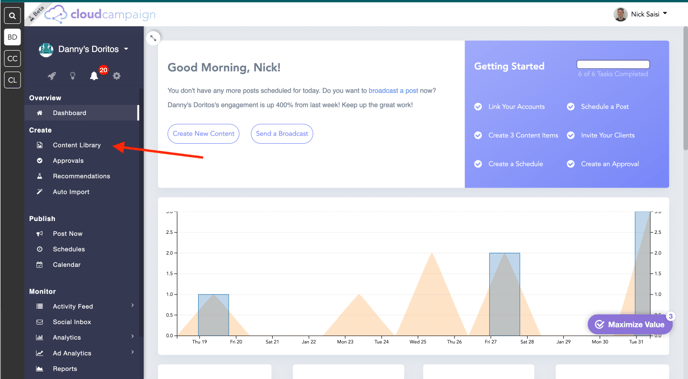Switch to the BD workspace tile
The image size is (688, 379).
12,37
